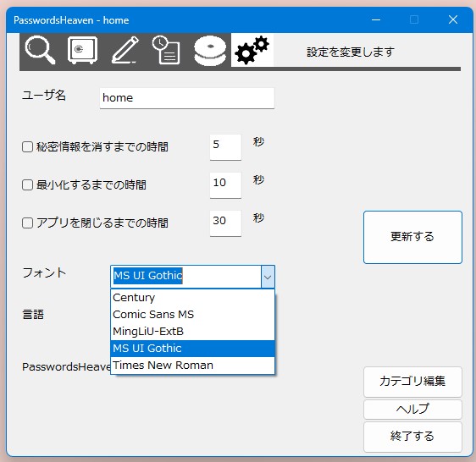Check the アプリを閉じるまでの時間 option

[x=27, y=223]
